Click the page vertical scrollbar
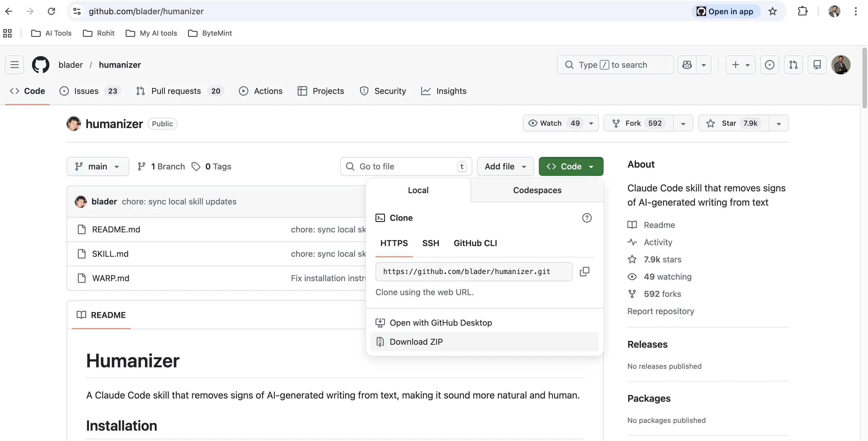Image resolution: width=868 pixels, height=441 pixels. point(864,78)
